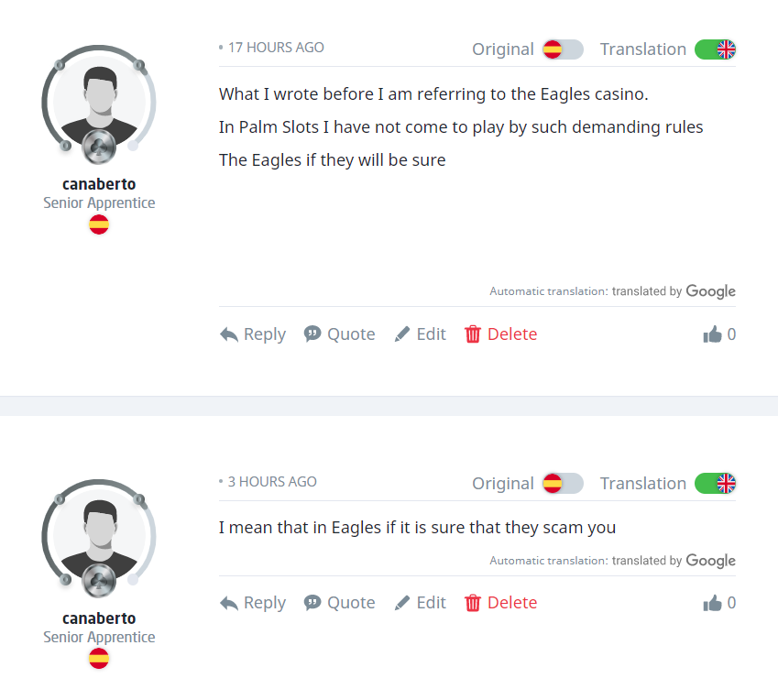Viewport: 778px width, 700px height.
Task: Toggle Translation switch on the first post
Action: coord(715,49)
